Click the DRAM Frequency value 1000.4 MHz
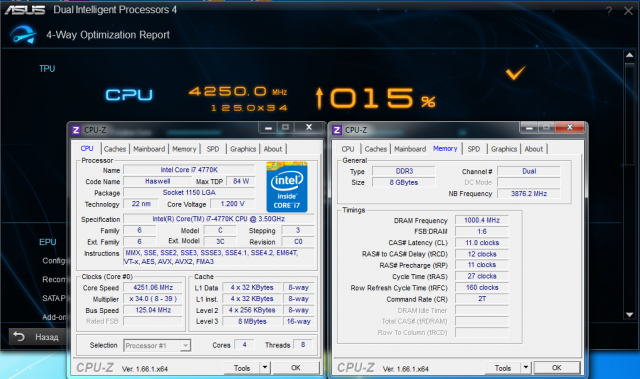The width and height of the screenshot is (640, 379). (482, 220)
